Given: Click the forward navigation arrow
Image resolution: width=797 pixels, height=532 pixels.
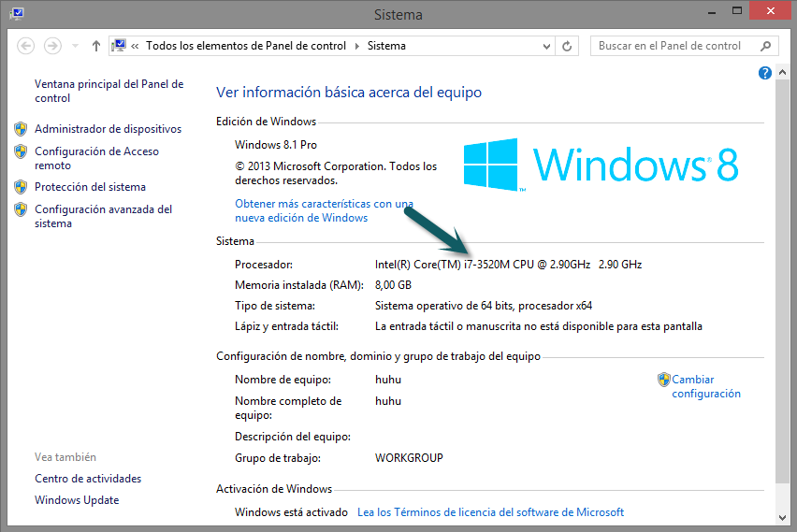Looking at the screenshot, I should coord(53,46).
